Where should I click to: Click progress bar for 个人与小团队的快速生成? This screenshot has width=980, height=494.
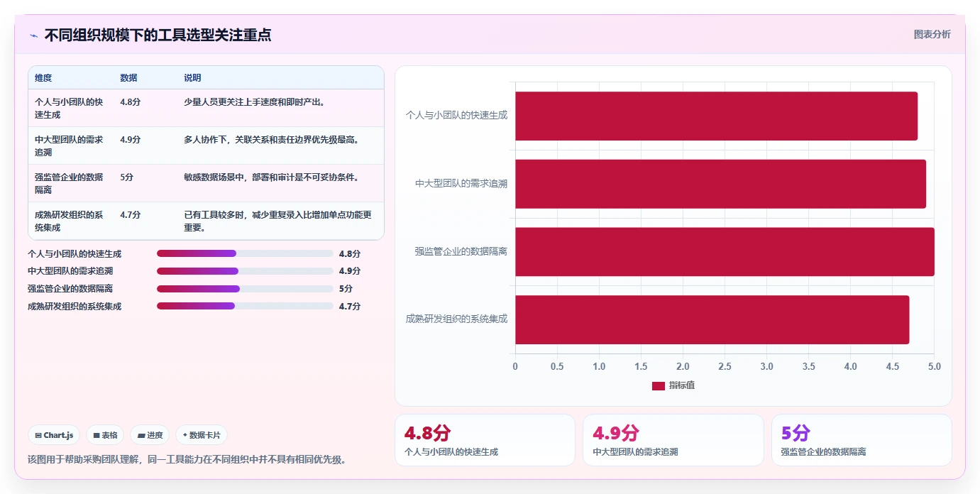pyautogui.click(x=245, y=253)
